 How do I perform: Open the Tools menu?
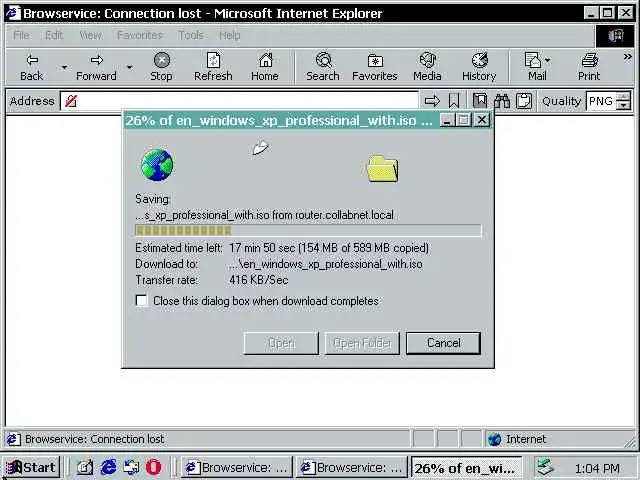191,36
